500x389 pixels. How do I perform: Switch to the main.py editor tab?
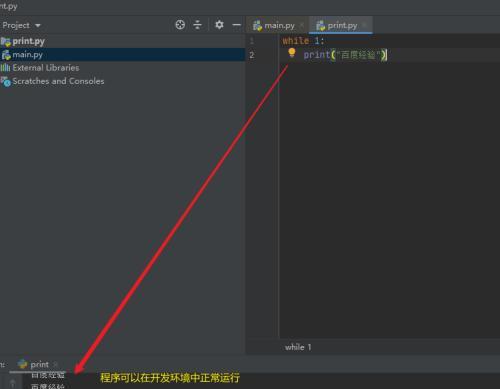coord(279,26)
